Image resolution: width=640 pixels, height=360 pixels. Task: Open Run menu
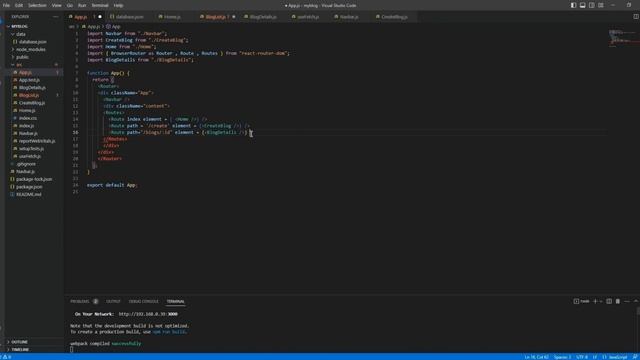tap(82, 5)
